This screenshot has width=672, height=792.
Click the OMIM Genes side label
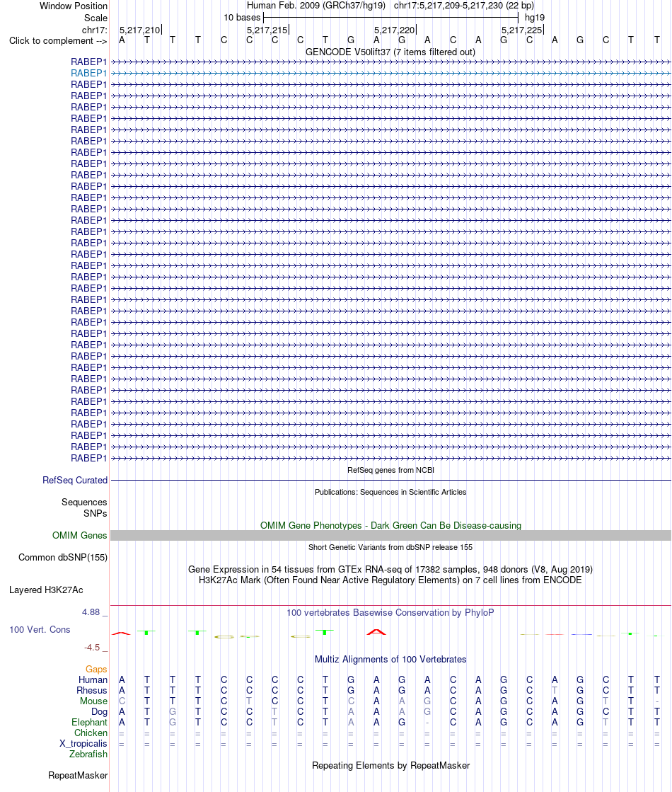coord(80,535)
